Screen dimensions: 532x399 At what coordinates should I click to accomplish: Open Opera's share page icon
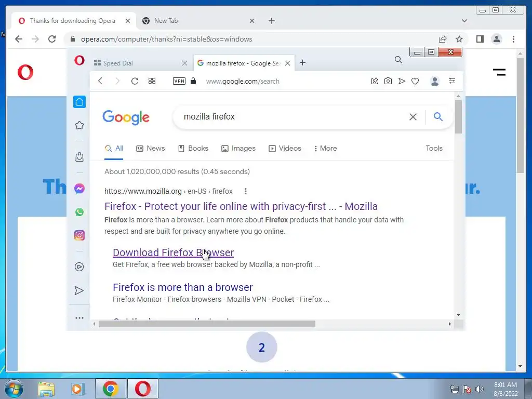coord(375,81)
